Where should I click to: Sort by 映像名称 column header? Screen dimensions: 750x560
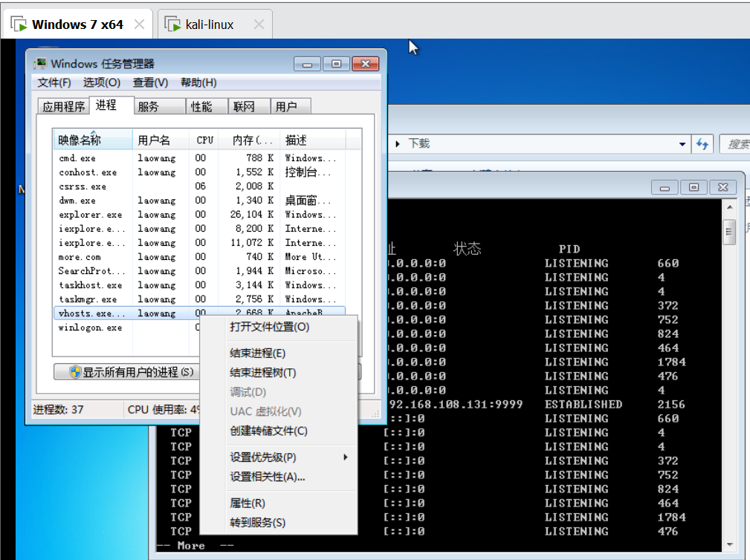pyautogui.click(x=93, y=140)
